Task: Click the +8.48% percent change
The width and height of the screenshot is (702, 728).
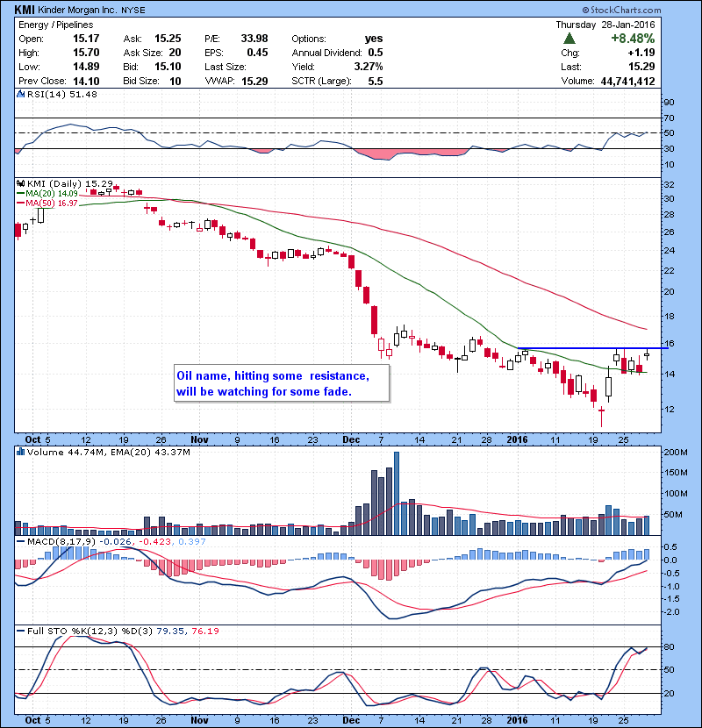Action: point(633,38)
